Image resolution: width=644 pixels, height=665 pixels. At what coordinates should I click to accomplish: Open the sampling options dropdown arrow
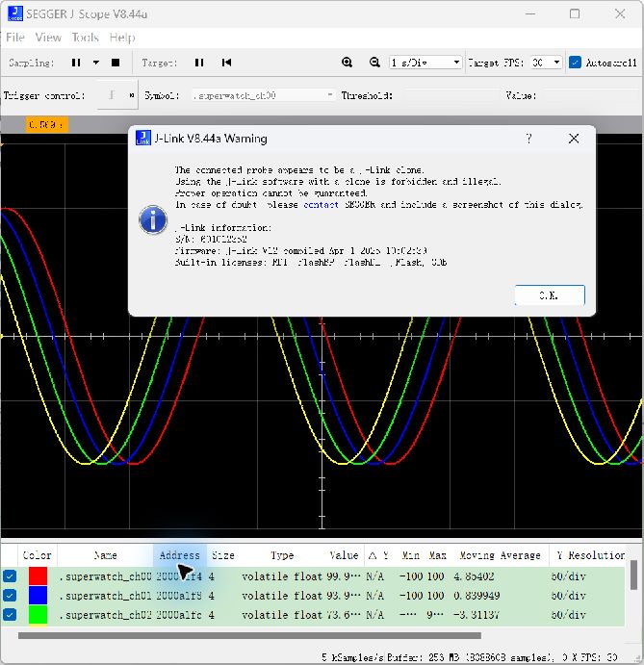point(96,63)
